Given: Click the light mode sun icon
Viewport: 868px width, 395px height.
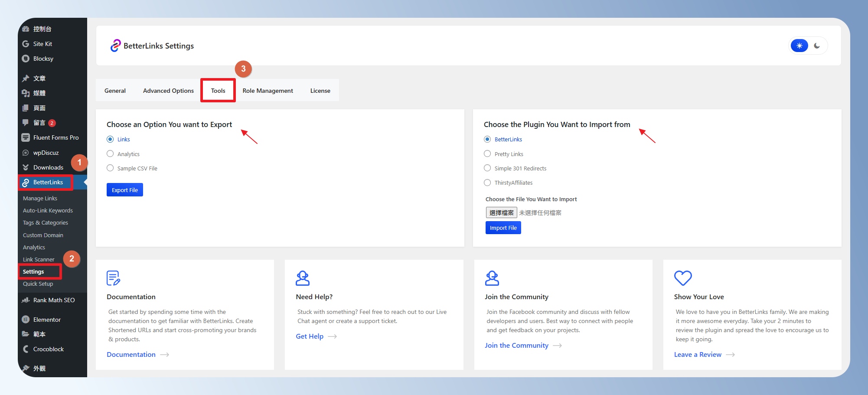Looking at the screenshot, I should pyautogui.click(x=799, y=46).
